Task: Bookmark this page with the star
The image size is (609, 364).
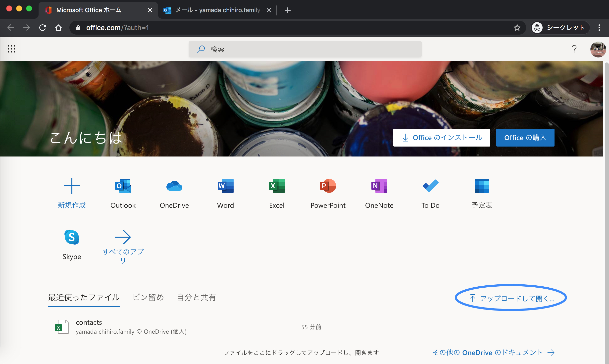Action: 517,28
